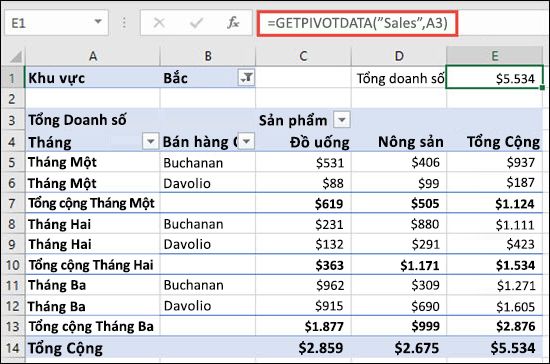
Task: Click the formula bar options dots handle
Action: coord(124,23)
